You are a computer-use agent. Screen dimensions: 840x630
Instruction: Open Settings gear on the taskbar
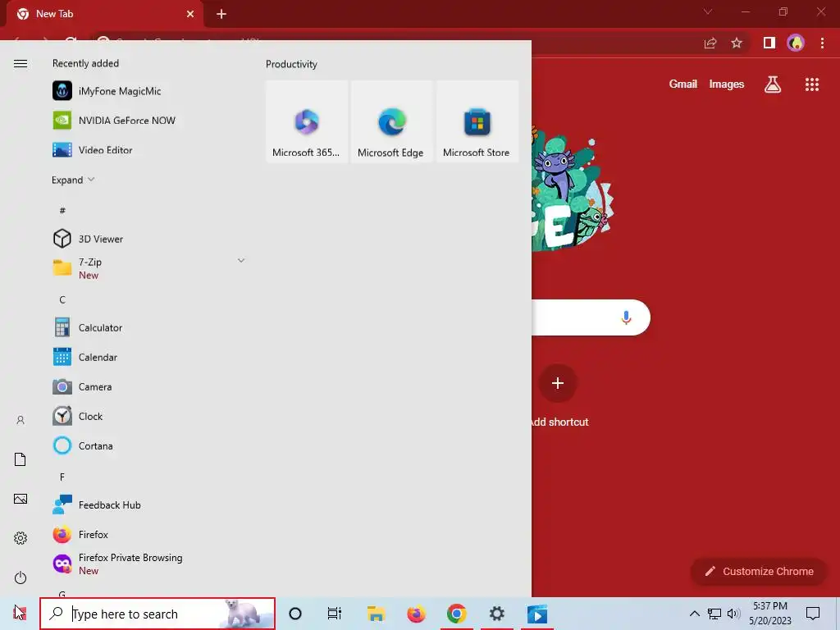[x=497, y=614]
